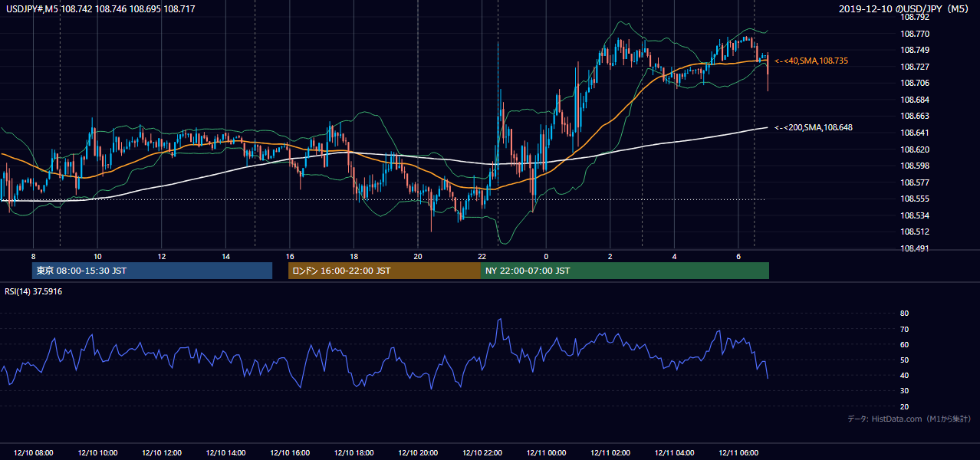Click the 12/11 00:00 time label
Screen dimensions: 980x460
[546, 453]
